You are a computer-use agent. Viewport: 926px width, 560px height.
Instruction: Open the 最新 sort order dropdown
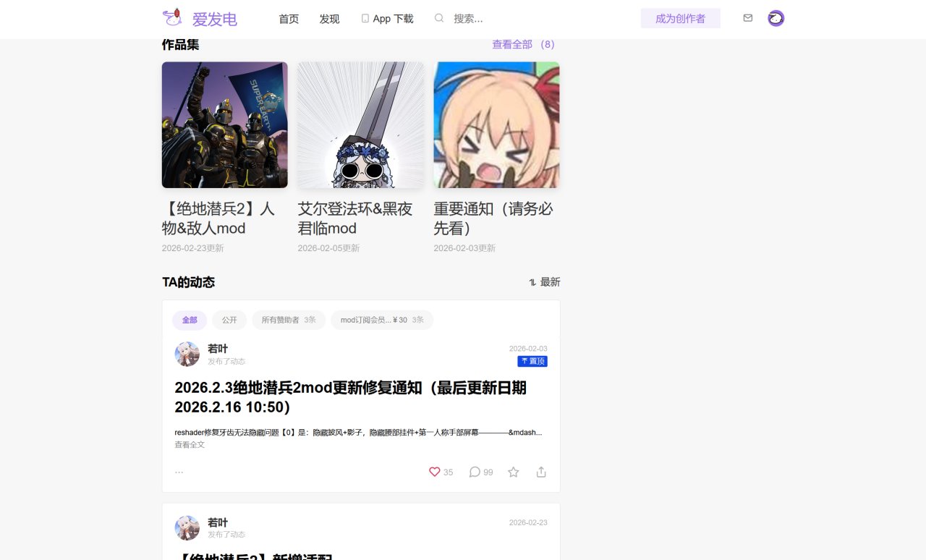click(x=545, y=282)
